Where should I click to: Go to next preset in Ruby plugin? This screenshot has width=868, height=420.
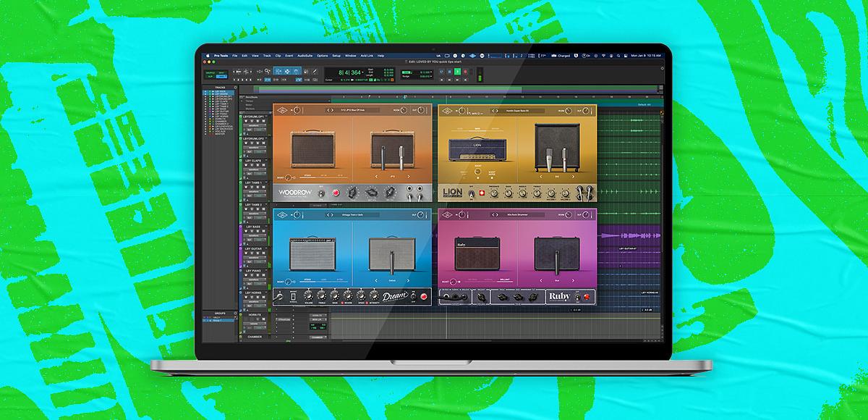pos(497,215)
